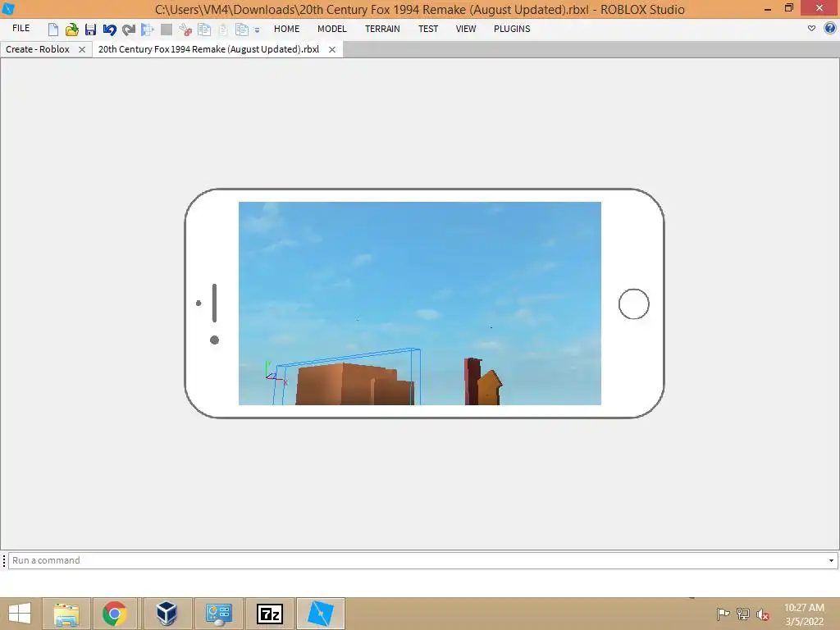This screenshot has height=630, width=840.
Task: Close the Create - Roblox tab
Action: 82,49
